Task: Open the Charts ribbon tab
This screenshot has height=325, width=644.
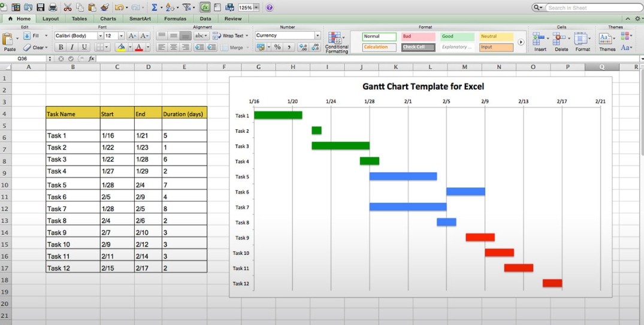Action: click(108, 19)
